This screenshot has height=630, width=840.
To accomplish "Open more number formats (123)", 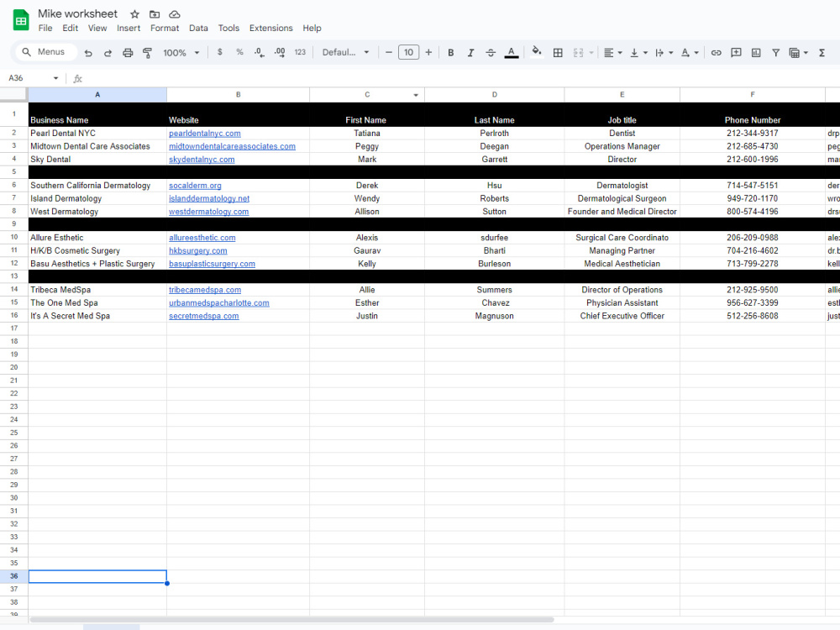I will tap(300, 52).
